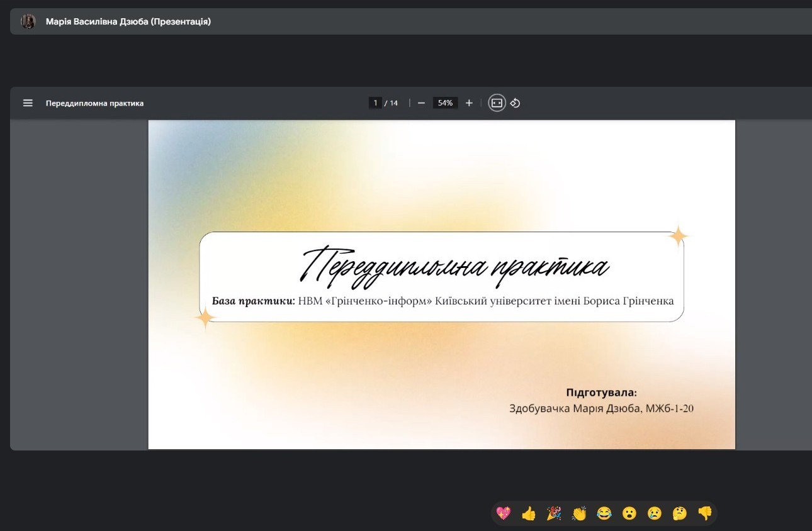Image resolution: width=812 pixels, height=531 pixels.
Task: Send the party popper reaction
Action: [x=554, y=513]
